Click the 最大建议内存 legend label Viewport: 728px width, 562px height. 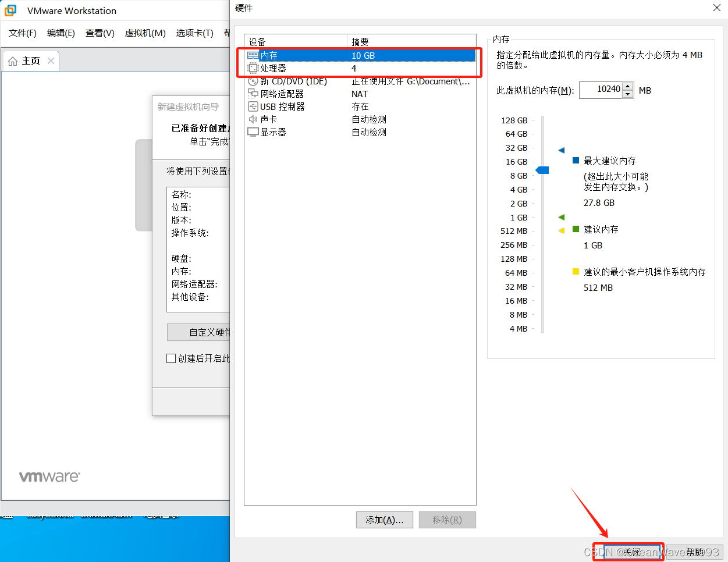coord(609,161)
